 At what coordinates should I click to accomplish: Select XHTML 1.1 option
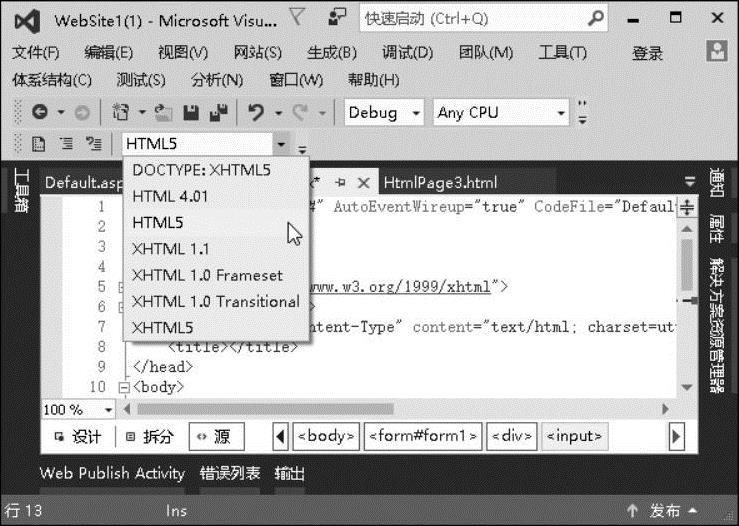coord(216,249)
